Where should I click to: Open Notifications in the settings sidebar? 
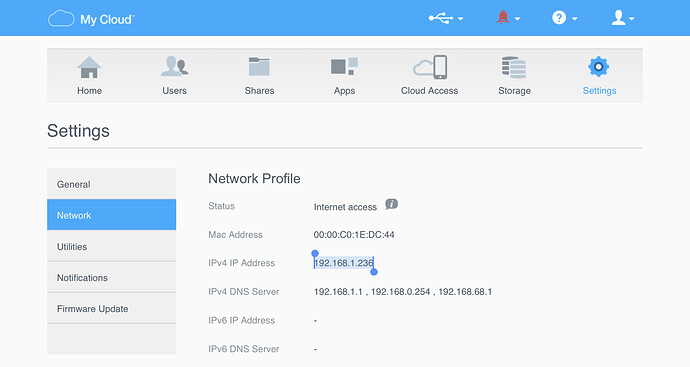(111, 278)
